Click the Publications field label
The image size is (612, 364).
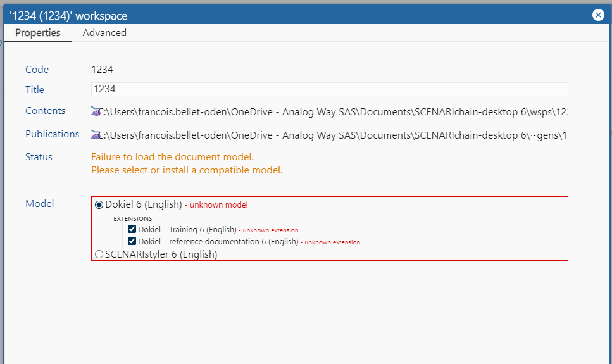click(53, 134)
